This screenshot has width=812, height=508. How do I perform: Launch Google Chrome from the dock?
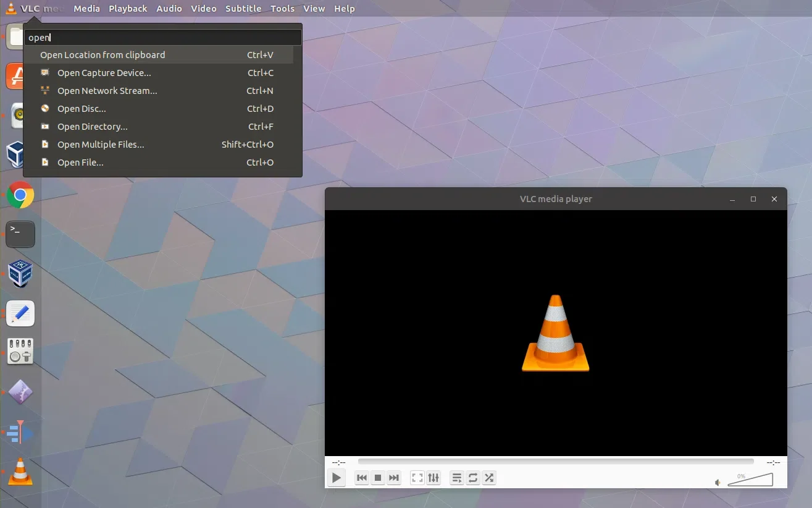[20, 195]
